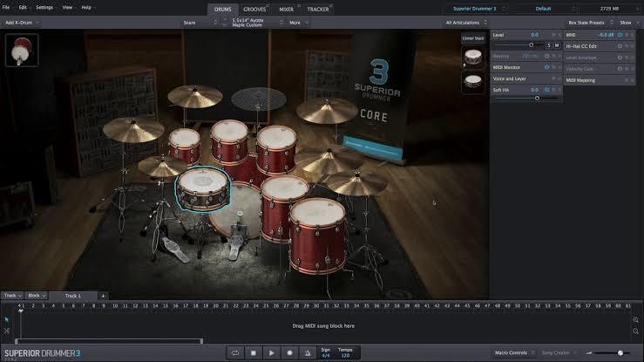644x362 pixels.
Task: Switch to the Mixer tab
Action: (x=286, y=9)
